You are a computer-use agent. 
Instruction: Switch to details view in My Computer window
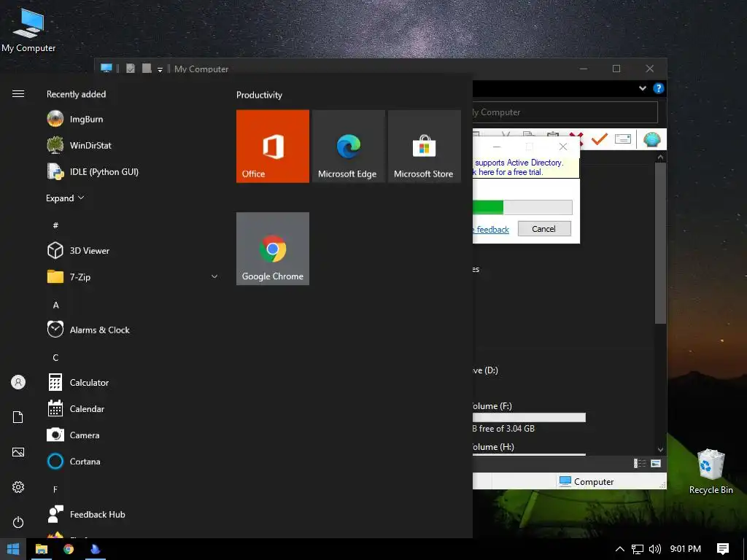pos(639,463)
